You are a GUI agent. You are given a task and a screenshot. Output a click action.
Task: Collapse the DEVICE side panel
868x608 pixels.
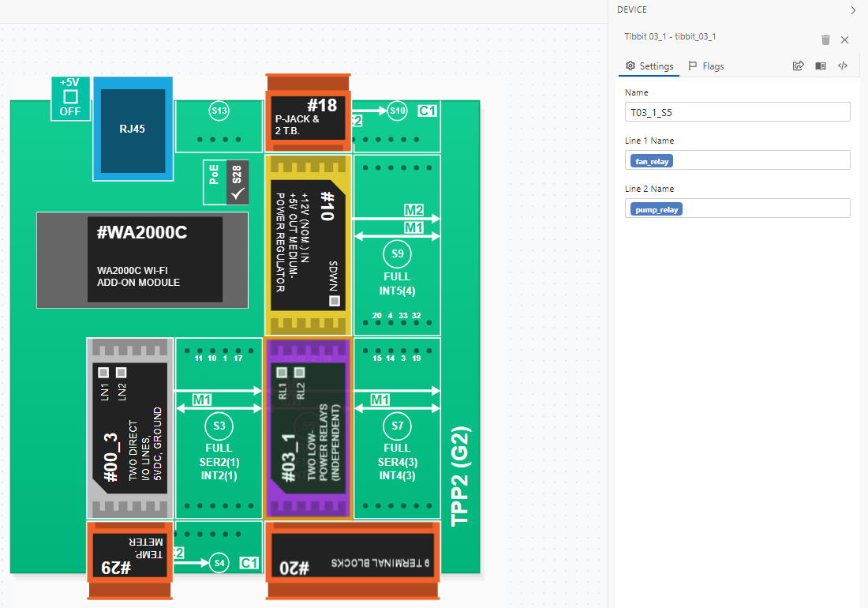(853, 10)
